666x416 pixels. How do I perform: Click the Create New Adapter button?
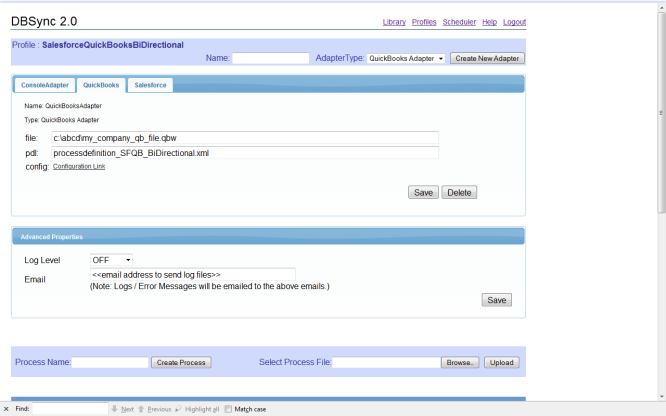[x=487, y=59]
